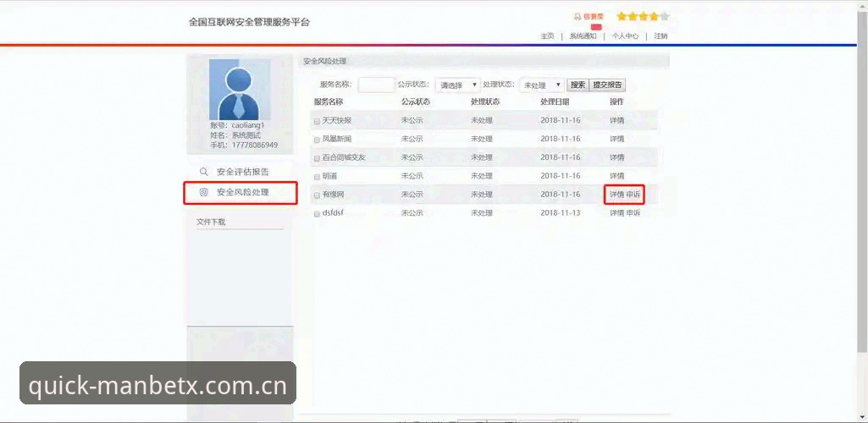Click 注销 to log out

click(661, 36)
